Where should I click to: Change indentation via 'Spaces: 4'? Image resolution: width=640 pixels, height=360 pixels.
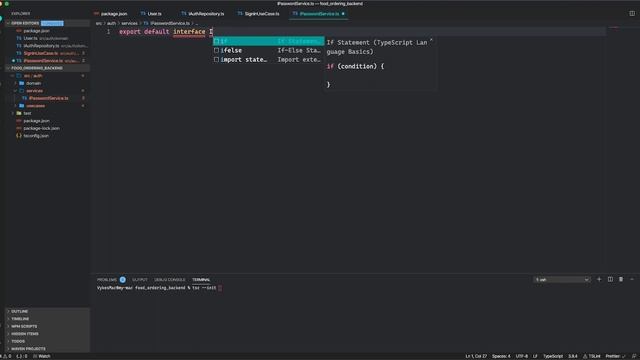[x=501, y=356]
